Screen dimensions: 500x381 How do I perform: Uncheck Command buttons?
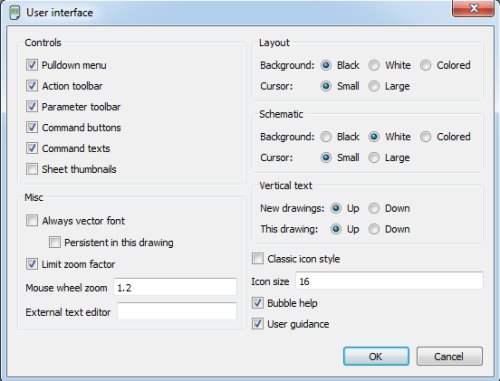coord(32,127)
